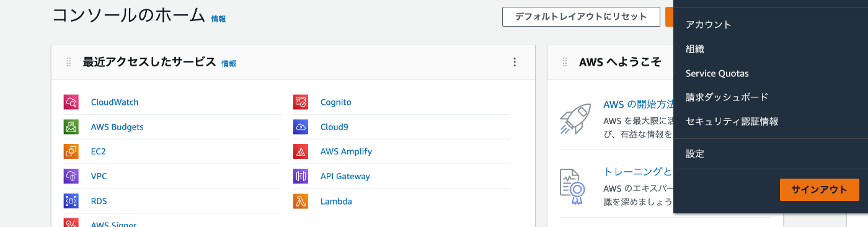Open the Cognito icon
The image size is (868, 227).
click(301, 102)
